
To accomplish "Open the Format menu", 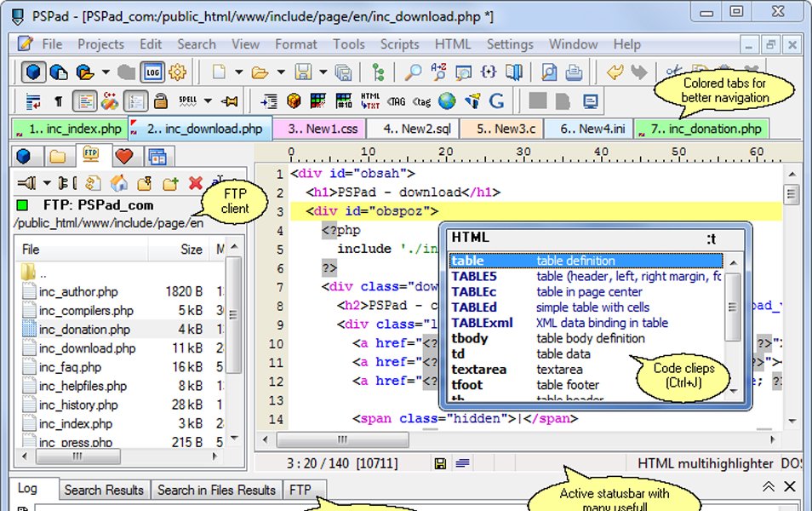I will pyautogui.click(x=295, y=44).
